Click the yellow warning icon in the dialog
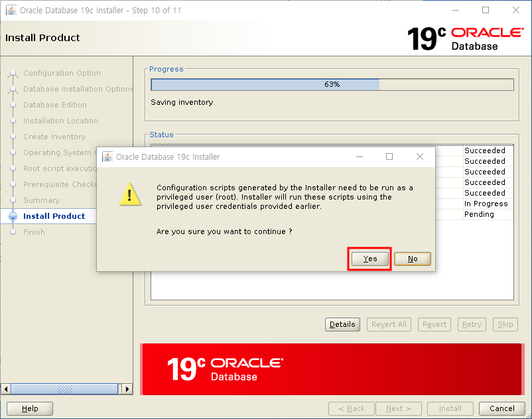Screen dimensions: 532x419 [x=130, y=194]
